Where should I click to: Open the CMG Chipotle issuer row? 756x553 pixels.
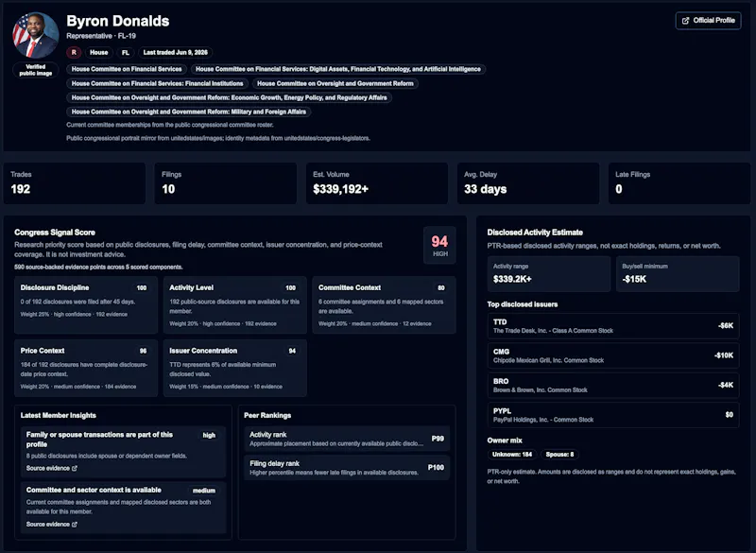[x=613, y=355]
